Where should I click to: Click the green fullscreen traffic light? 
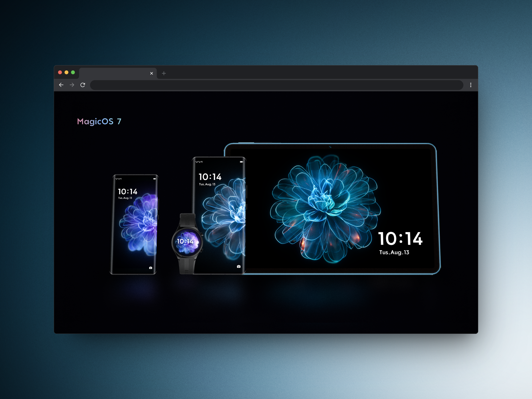[x=73, y=72]
